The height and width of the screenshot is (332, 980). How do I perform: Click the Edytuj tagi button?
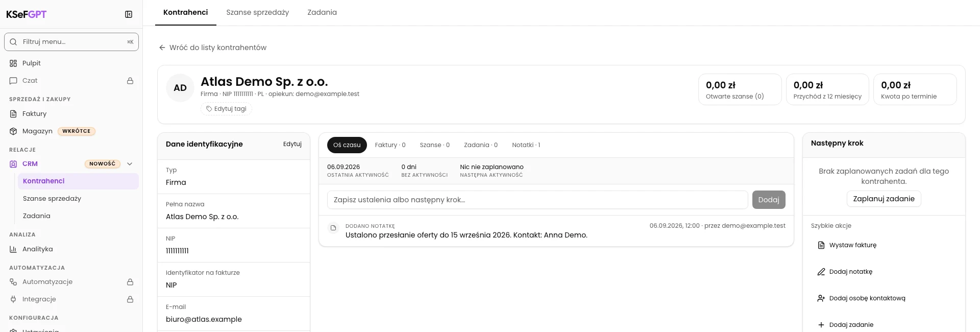click(x=226, y=109)
